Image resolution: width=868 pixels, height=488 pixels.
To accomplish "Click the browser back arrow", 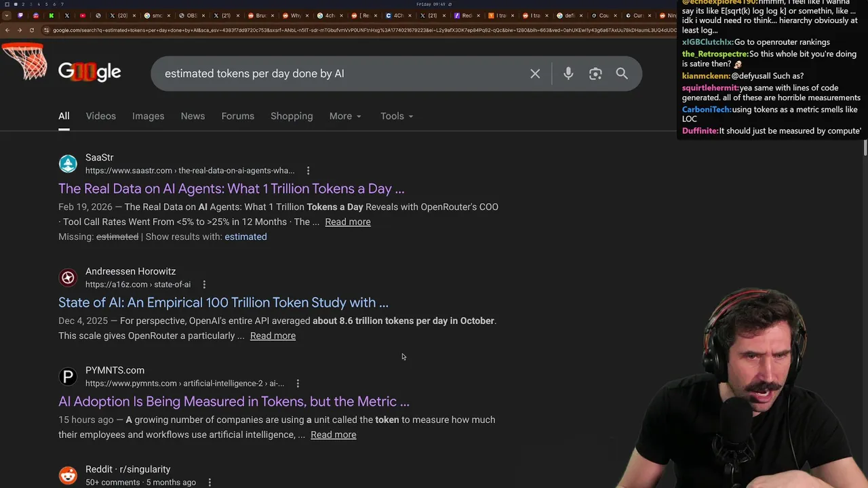I will coord(7,30).
